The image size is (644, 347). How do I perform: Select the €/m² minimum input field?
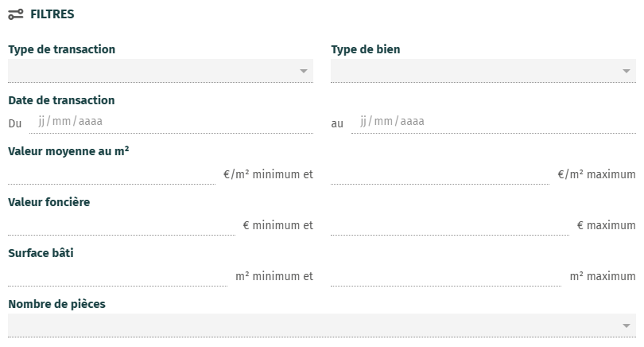(112, 173)
